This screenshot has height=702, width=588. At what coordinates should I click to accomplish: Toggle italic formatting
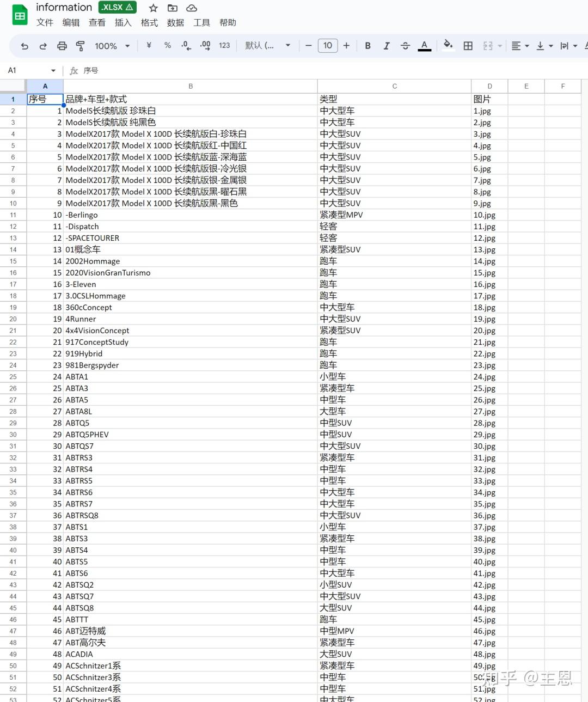click(x=387, y=46)
